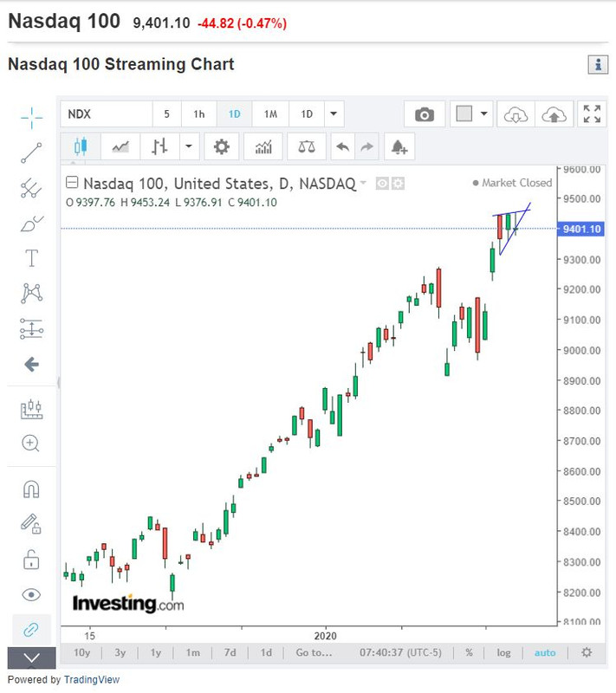Open the Go to... date dialog
Image resolution: width=616 pixels, height=693 pixels.
pyautogui.click(x=314, y=652)
